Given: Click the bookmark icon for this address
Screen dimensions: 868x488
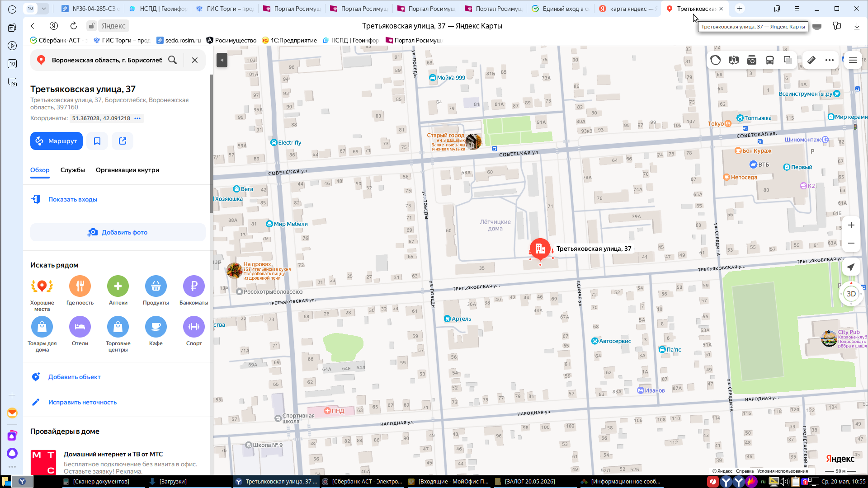Looking at the screenshot, I should click(97, 141).
